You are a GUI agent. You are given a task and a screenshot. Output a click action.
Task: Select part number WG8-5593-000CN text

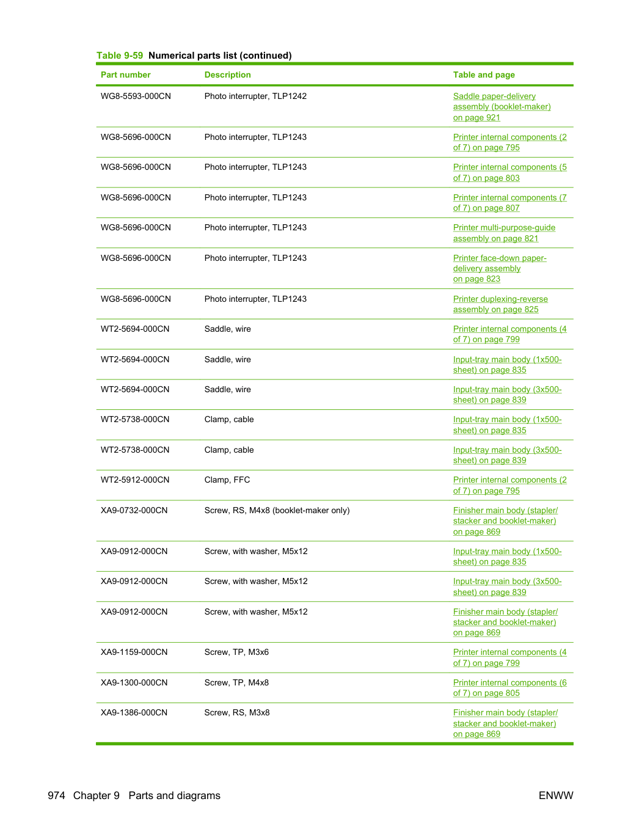pyautogui.click(x=136, y=96)
